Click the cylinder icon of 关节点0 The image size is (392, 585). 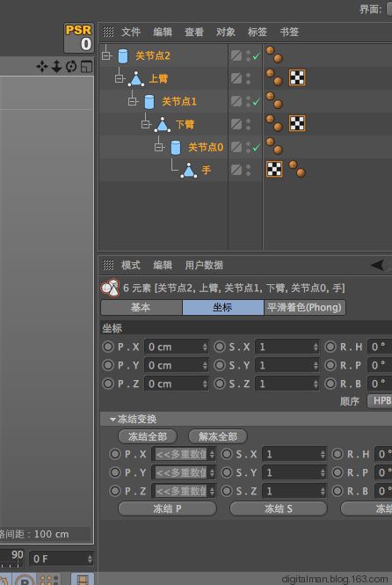[x=176, y=148]
